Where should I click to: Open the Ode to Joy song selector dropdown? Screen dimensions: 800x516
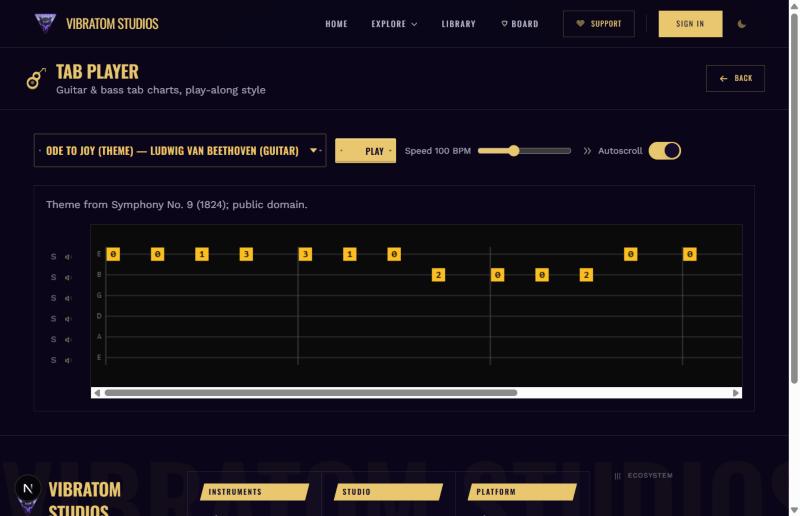coord(180,151)
